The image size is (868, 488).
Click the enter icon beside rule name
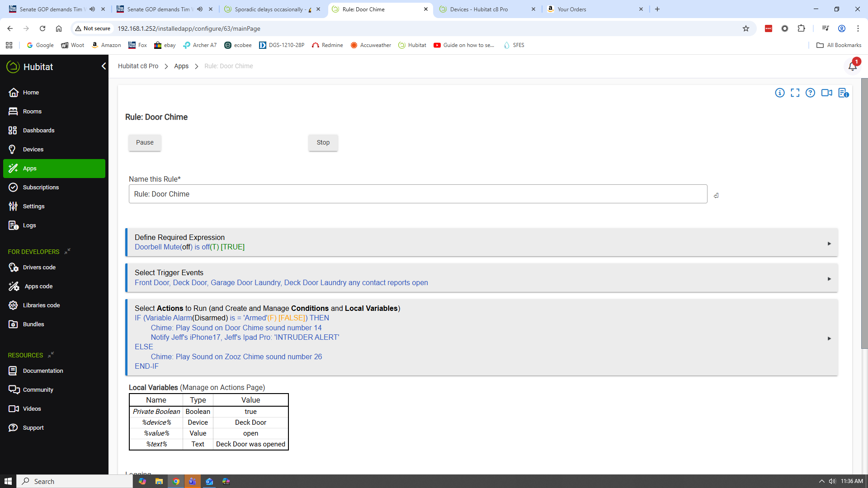coord(716,196)
